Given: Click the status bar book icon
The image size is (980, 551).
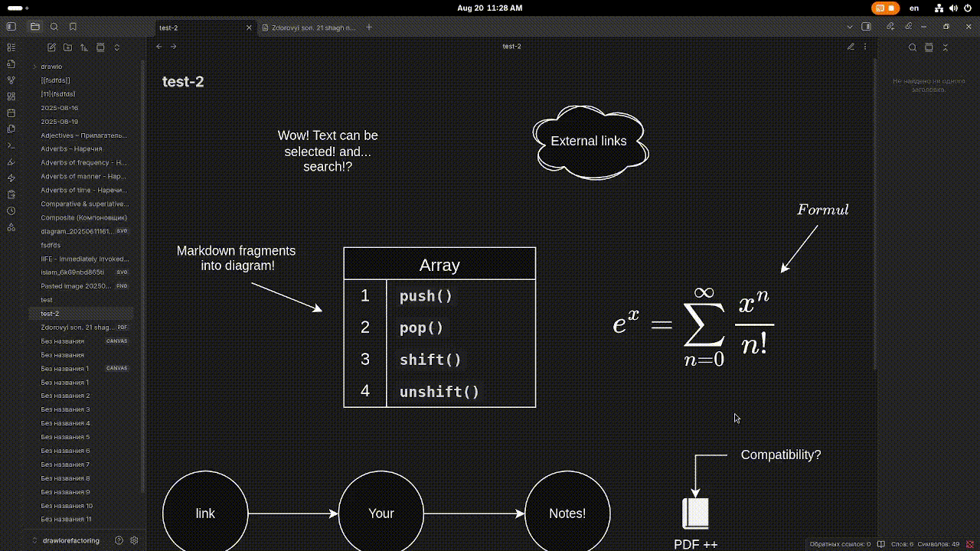Looking at the screenshot, I should coord(881,544).
